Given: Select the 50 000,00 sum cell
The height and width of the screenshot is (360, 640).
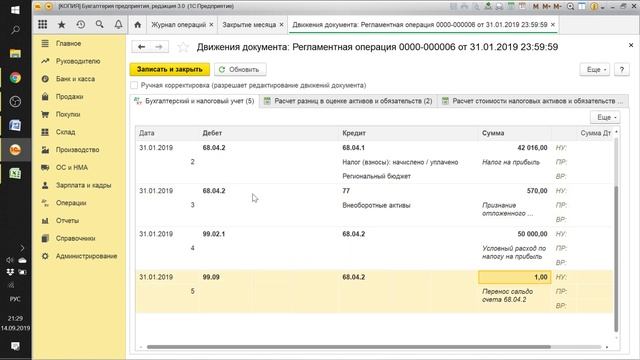Looking at the screenshot, I should (515, 234).
